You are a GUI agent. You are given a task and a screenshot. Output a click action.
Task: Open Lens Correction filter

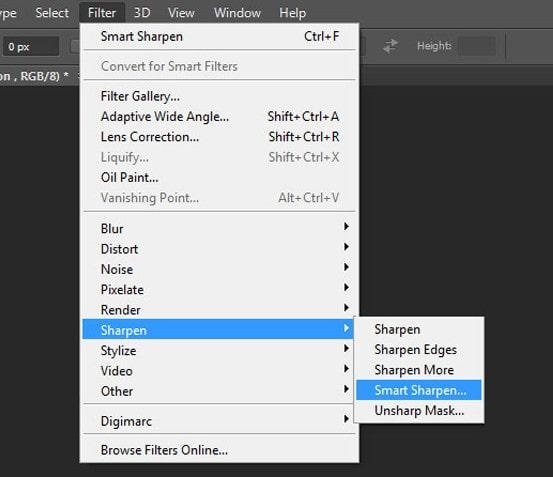click(219, 137)
